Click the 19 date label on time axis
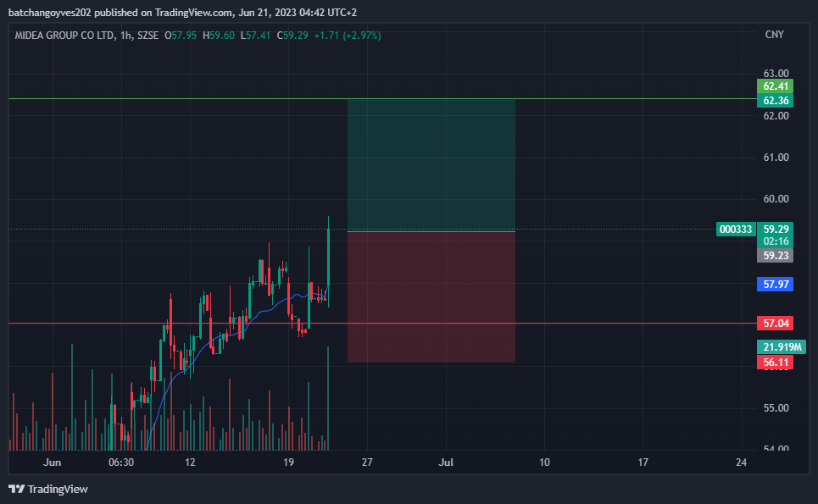Viewport: 818px width, 504px height. point(288,462)
